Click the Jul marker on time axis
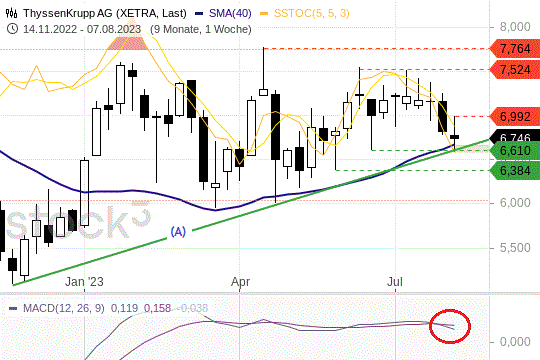 (395, 282)
